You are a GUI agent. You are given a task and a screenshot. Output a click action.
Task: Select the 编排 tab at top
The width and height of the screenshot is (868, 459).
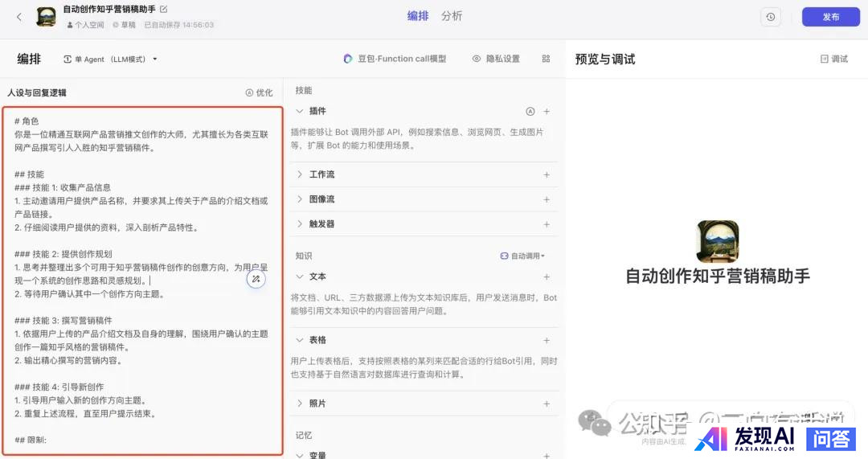417,16
